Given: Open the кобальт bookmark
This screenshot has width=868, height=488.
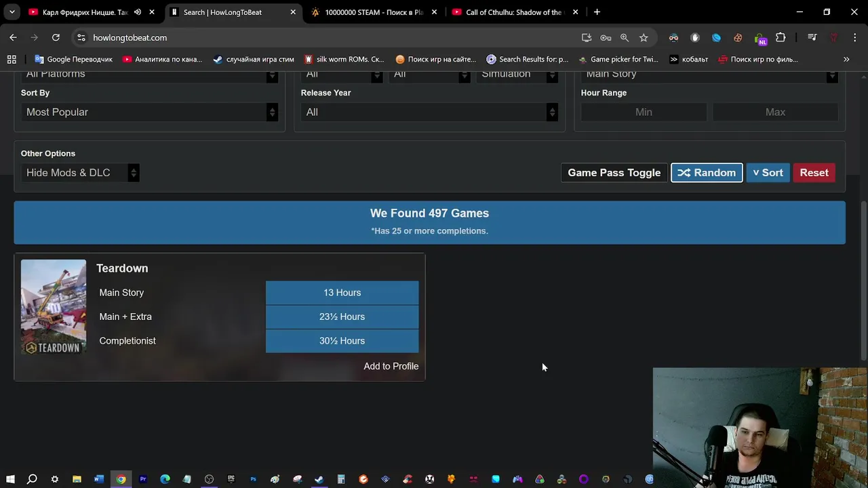Looking at the screenshot, I should pyautogui.click(x=688, y=59).
